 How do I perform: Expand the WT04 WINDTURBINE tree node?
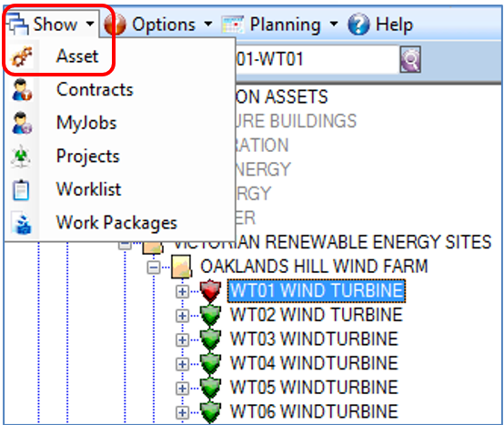(182, 364)
